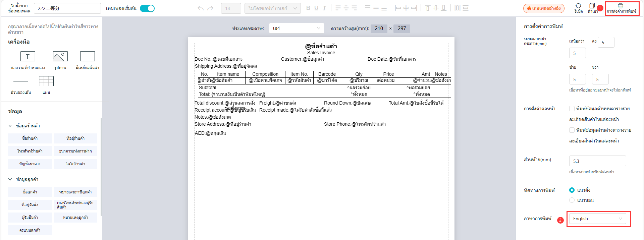The height and width of the screenshot is (240, 644).
Task: Click the left (ซ้าย) margin input
Action: click(578, 79)
